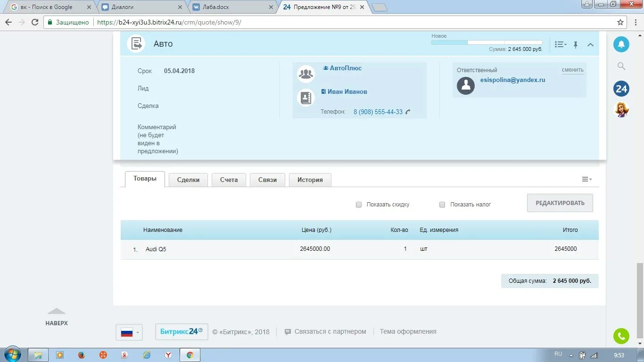Click the phone handset icon after number
The image size is (644, 362).
point(408,112)
